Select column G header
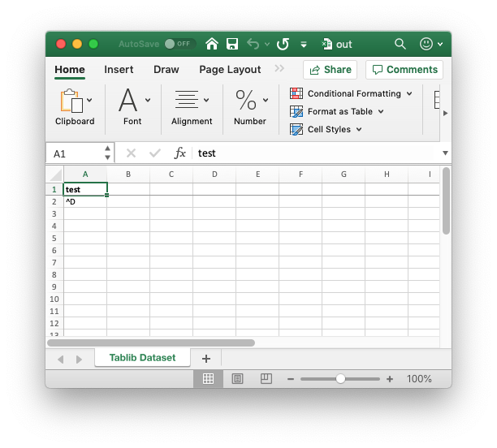 pyautogui.click(x=344, y=174)
